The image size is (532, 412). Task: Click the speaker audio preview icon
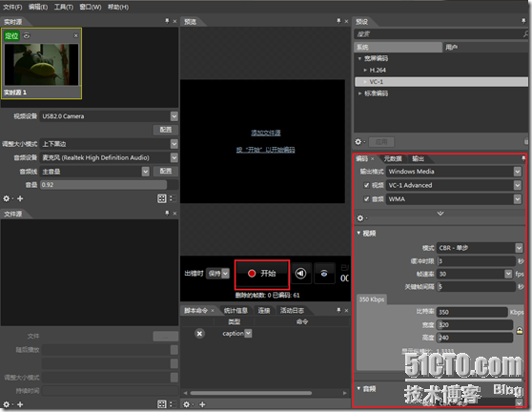point(301,273)
